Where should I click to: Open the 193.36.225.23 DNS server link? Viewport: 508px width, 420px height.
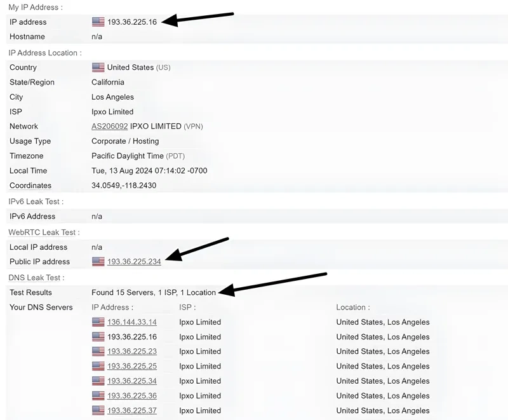pos(132,351)
